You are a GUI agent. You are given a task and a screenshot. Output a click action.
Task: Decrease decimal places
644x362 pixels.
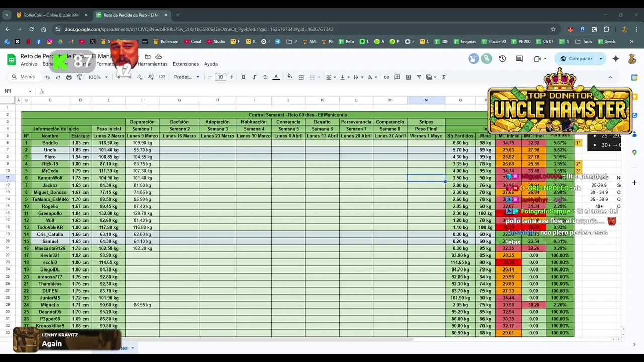[139, 77]
